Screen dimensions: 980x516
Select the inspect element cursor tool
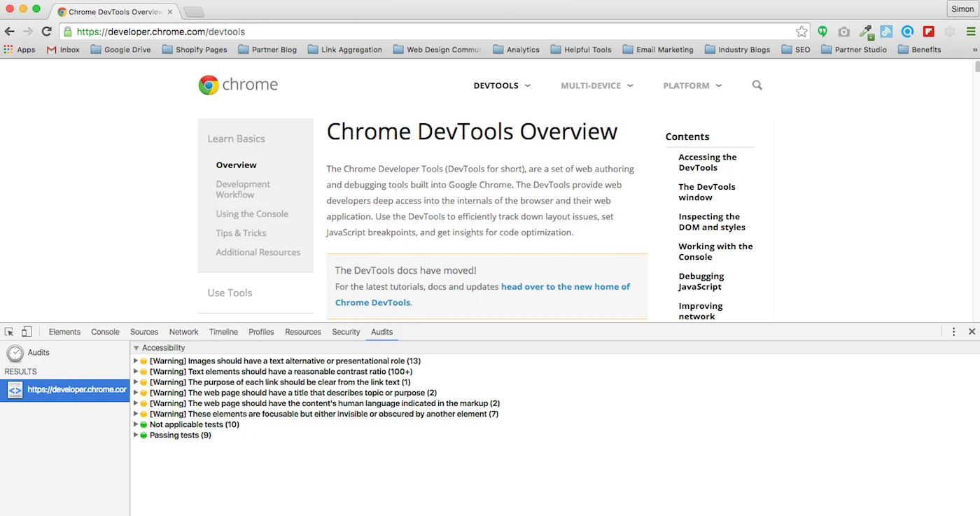click(10, 331)
